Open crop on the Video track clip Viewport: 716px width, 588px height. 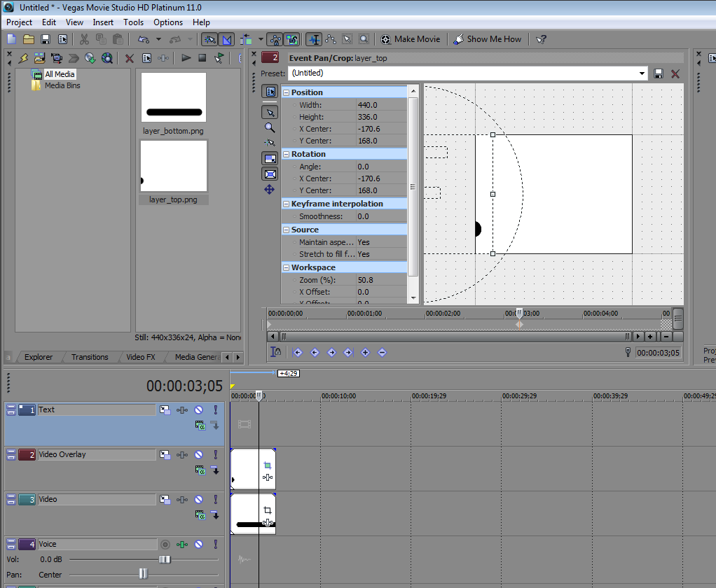tap(267, 510)
